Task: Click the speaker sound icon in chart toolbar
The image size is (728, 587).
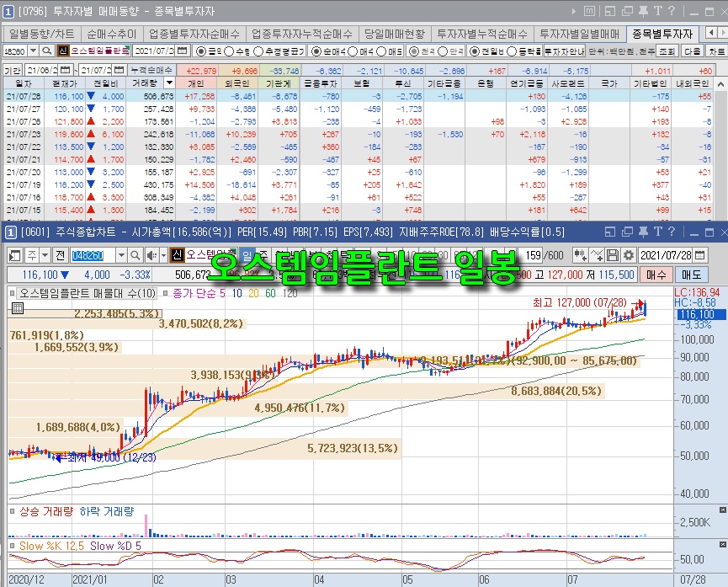Action: [x=151, y=255]
